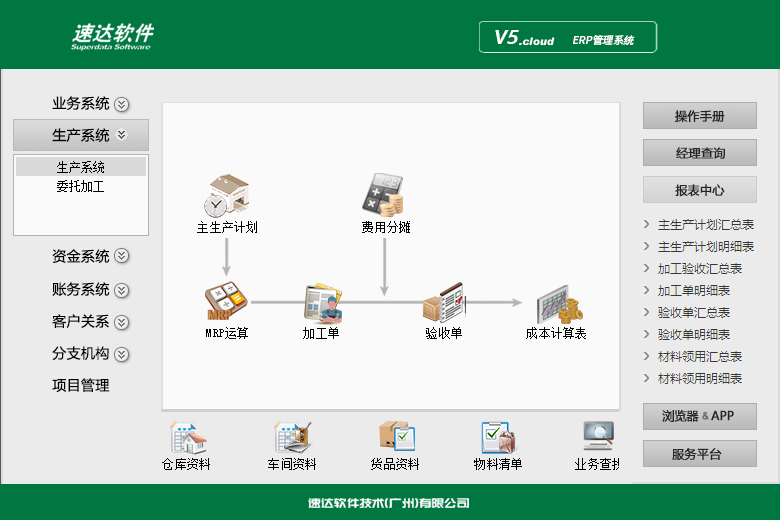This screenshot has width=781, height=520.
Task: Open 货品资料 icon
Action: pos(396,437)
